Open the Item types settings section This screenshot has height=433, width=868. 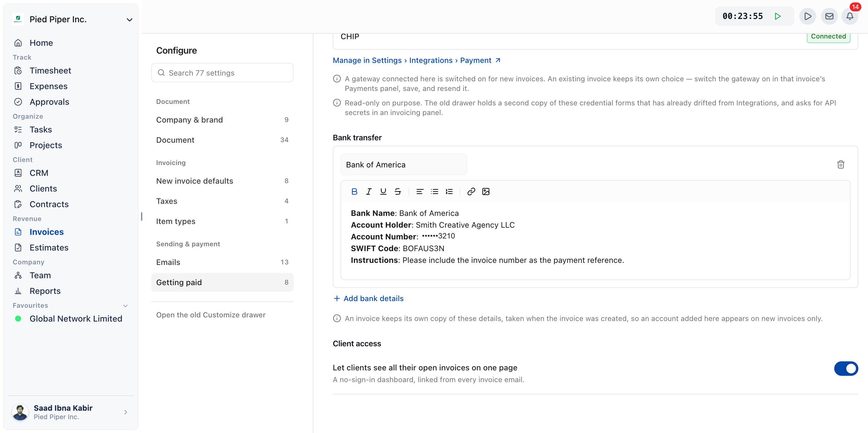(222, 221)
